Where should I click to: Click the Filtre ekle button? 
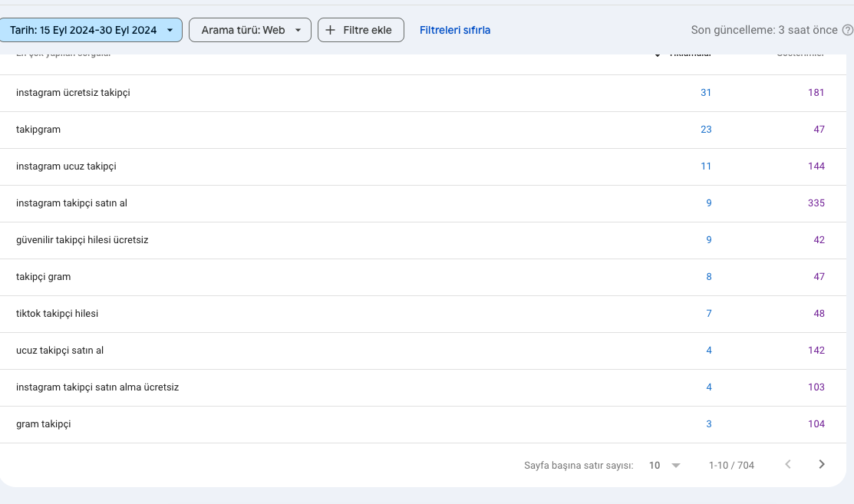pos(361,30)
